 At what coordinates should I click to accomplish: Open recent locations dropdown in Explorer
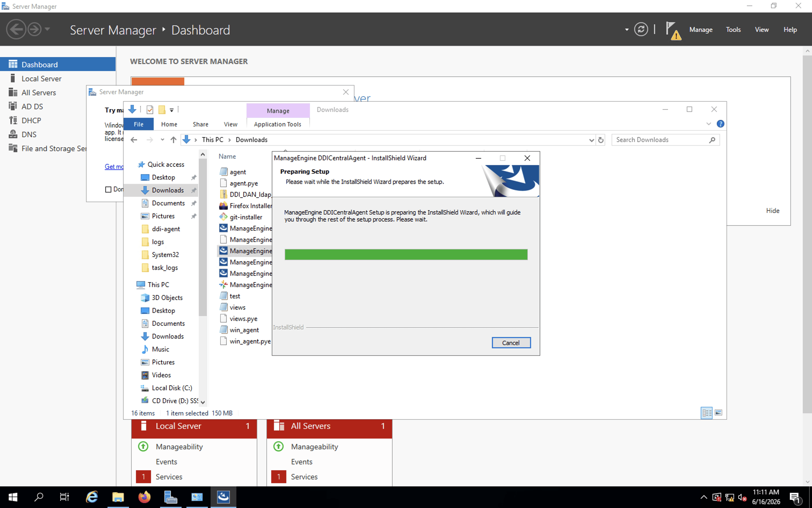click(162, 140)
